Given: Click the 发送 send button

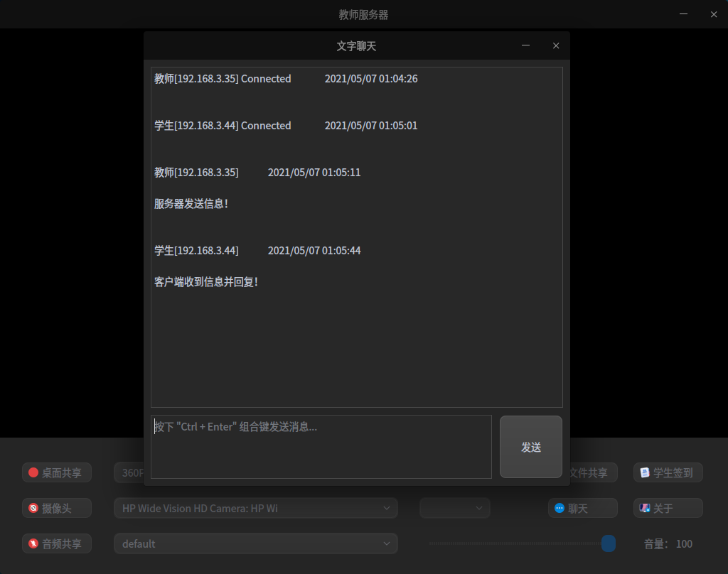Looking at the screenshot, I should tap(530, 447).
